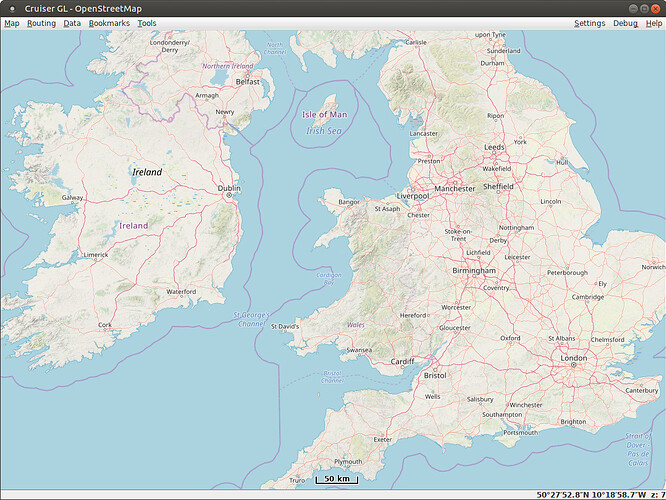Image resolution: width=666 pixels, height=500 pixels.
Task: Click the Birmingham label on the map
Action: [x=474, y=271]
